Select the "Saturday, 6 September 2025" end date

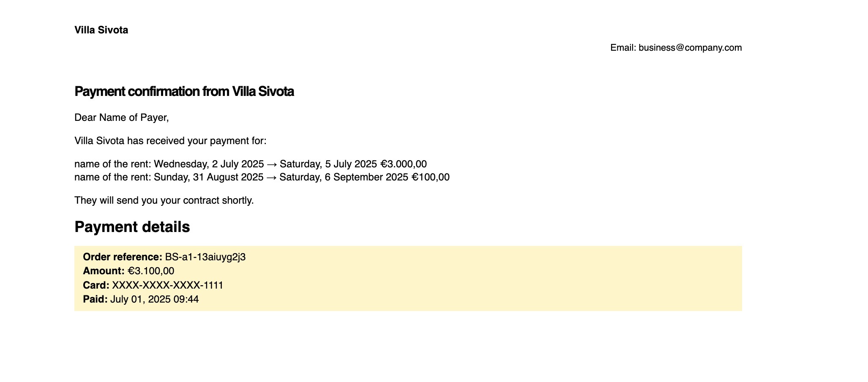click(344, 177)
